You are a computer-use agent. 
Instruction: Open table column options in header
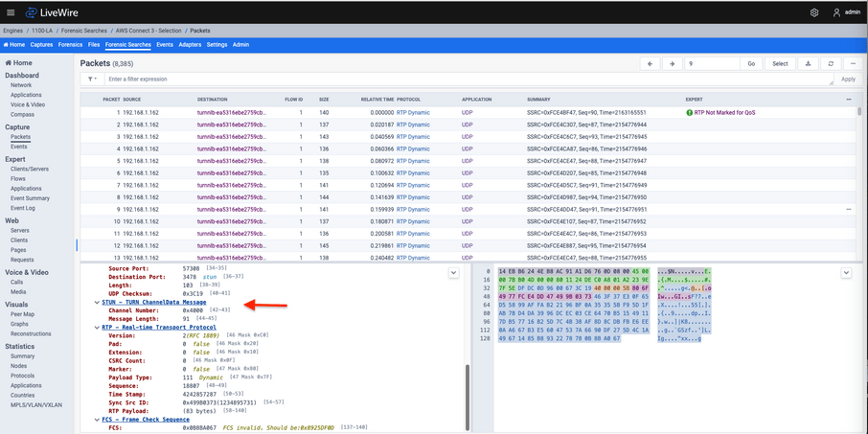click(x=849, y=100)
